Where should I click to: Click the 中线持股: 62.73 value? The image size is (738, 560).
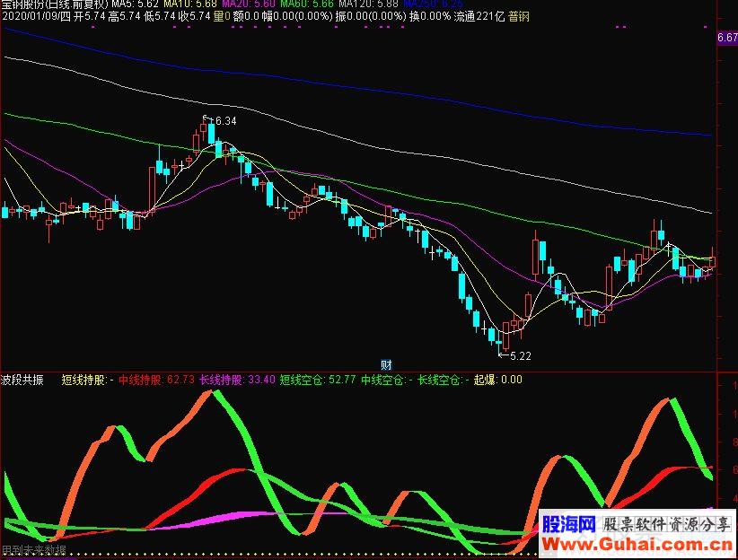[157, 380]
